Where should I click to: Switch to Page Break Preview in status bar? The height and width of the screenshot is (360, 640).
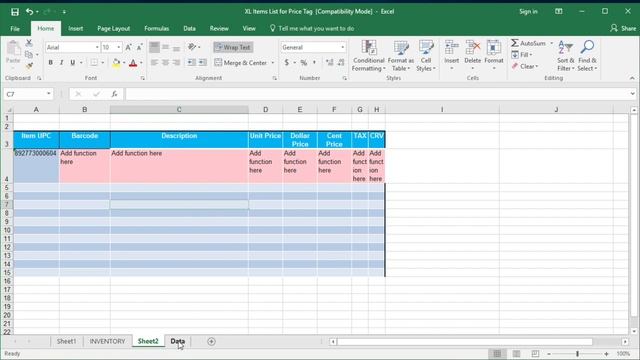point(535,354)
